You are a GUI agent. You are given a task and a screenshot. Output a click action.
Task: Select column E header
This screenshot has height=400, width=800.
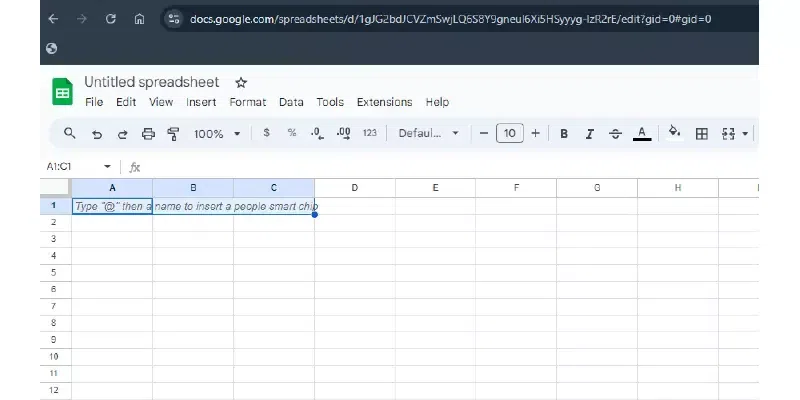coord(435,188)
